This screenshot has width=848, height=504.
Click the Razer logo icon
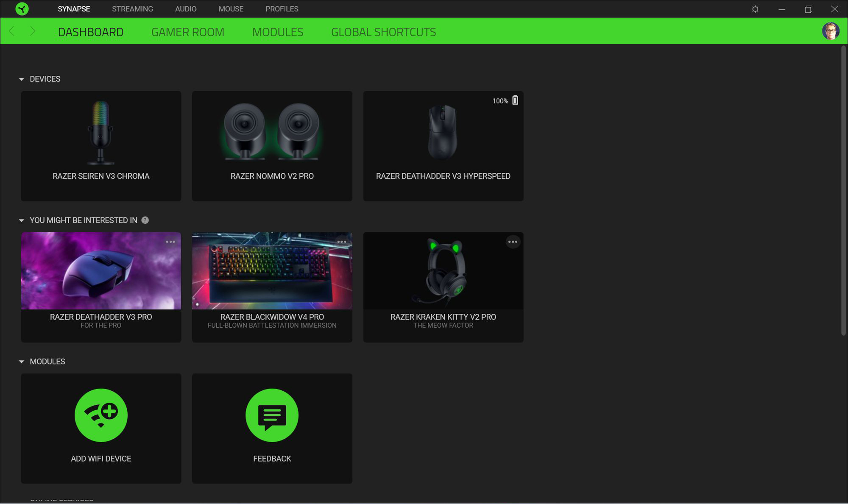click(22, 9)
